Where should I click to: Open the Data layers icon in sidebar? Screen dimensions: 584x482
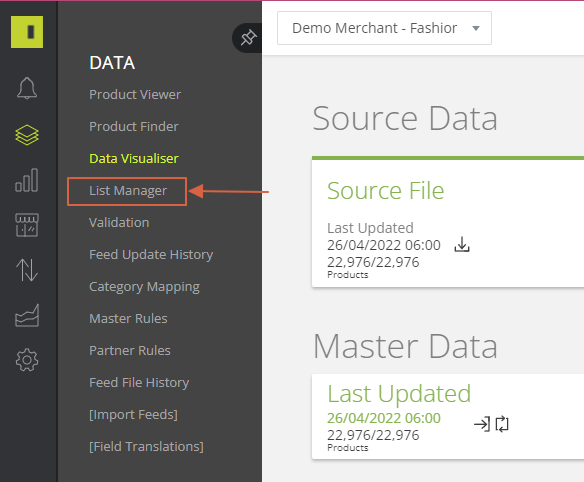click(x=27, y=134)
